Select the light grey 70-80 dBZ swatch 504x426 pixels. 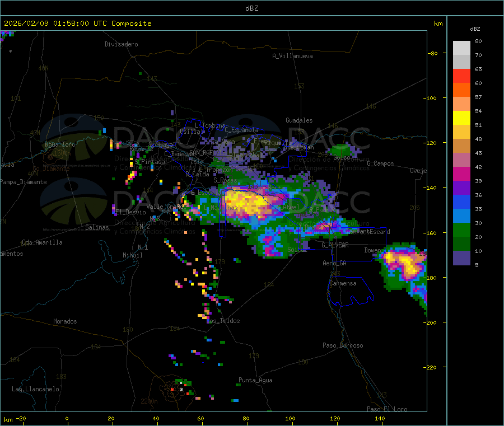click(x=461, y=48)
